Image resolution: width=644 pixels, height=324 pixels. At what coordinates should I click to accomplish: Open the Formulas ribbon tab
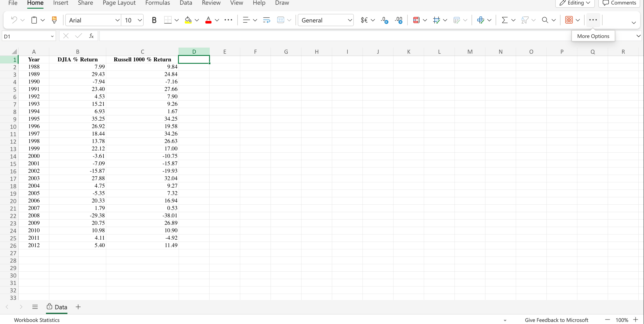click(x=158, y=3)
